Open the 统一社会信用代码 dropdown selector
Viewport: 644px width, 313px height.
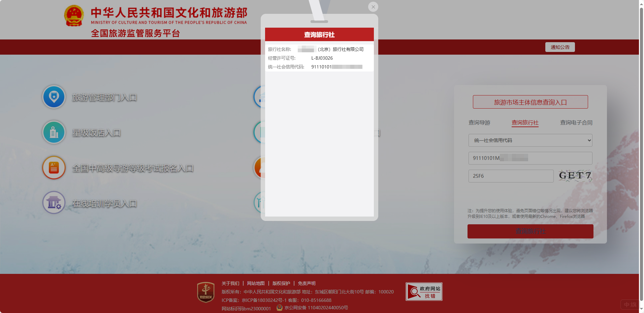530,140
